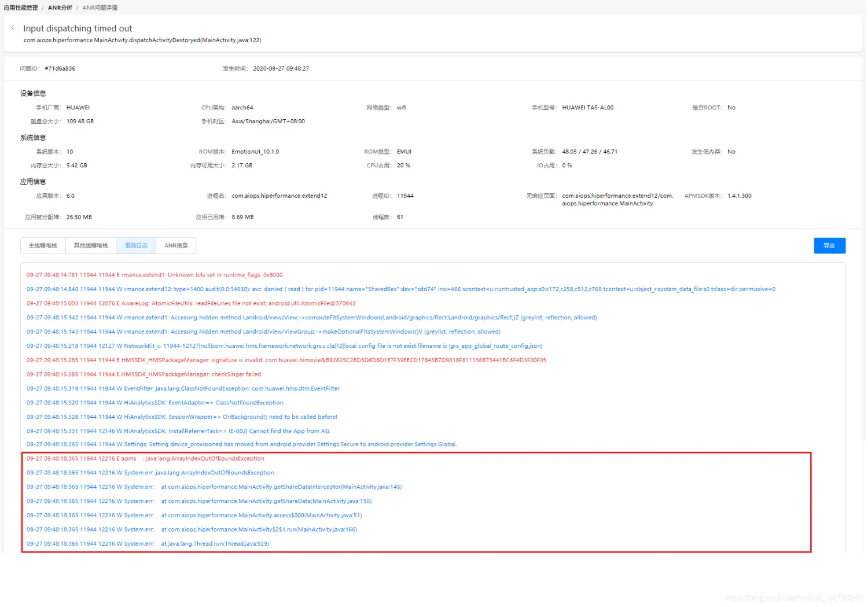
Task: Select ROM type value EMUI
Action: pyautogui.click(x=404, y=152)
